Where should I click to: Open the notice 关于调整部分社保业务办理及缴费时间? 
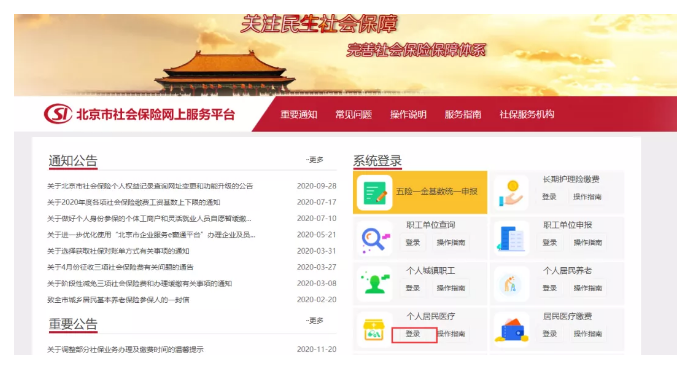click(125, 349)
